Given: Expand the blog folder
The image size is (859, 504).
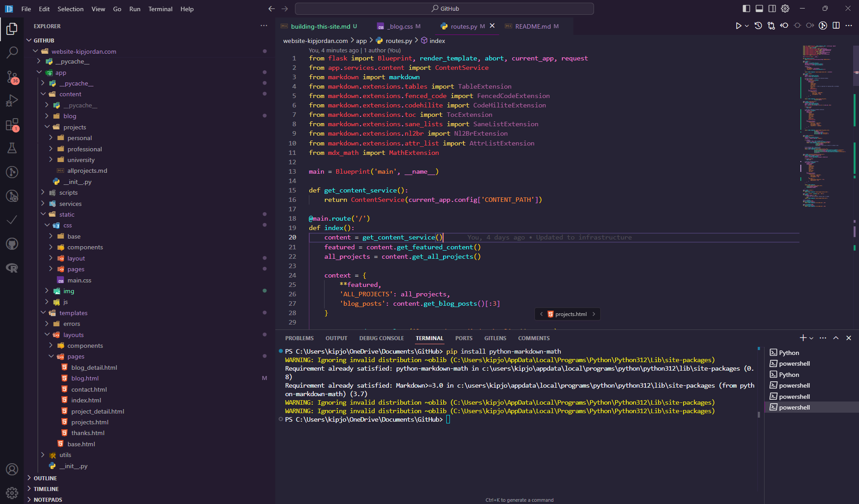Looking at the screenshot, I should pyautogui.click(x=150, y=116).
